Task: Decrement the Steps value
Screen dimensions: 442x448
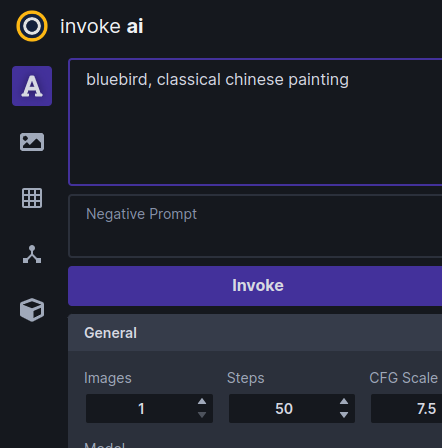Action: (344, 415)
